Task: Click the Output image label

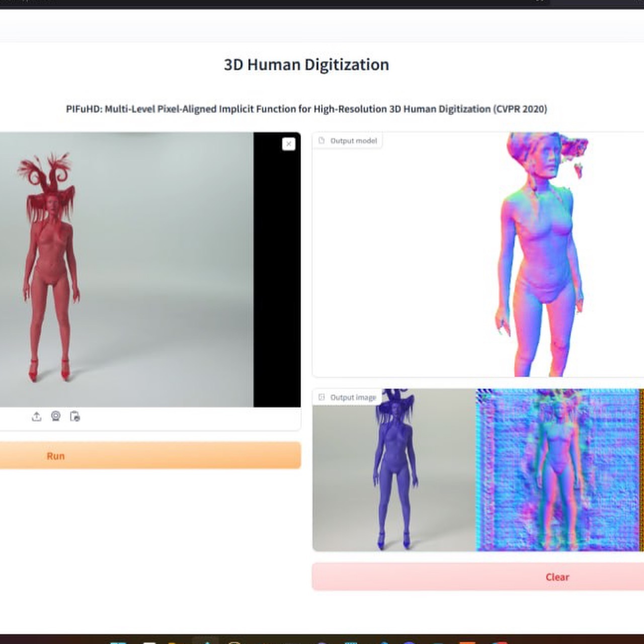Action: click(x=347, y=397)
